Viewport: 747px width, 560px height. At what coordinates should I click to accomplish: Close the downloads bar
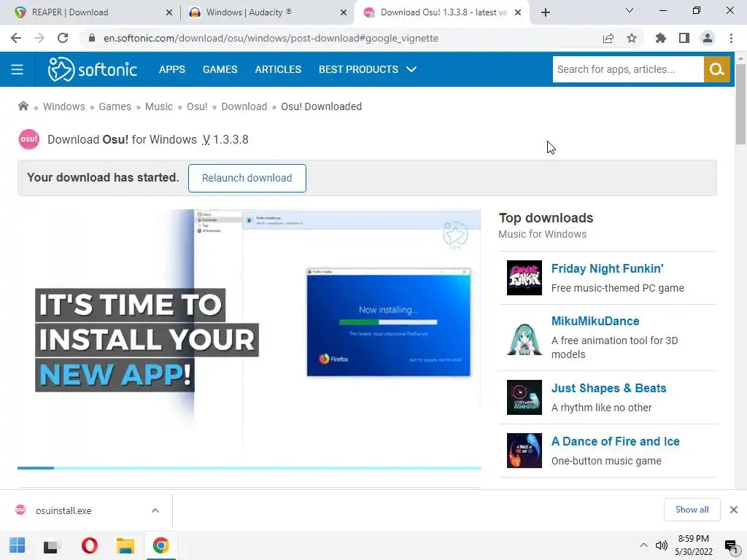click(x=734, y=510)
